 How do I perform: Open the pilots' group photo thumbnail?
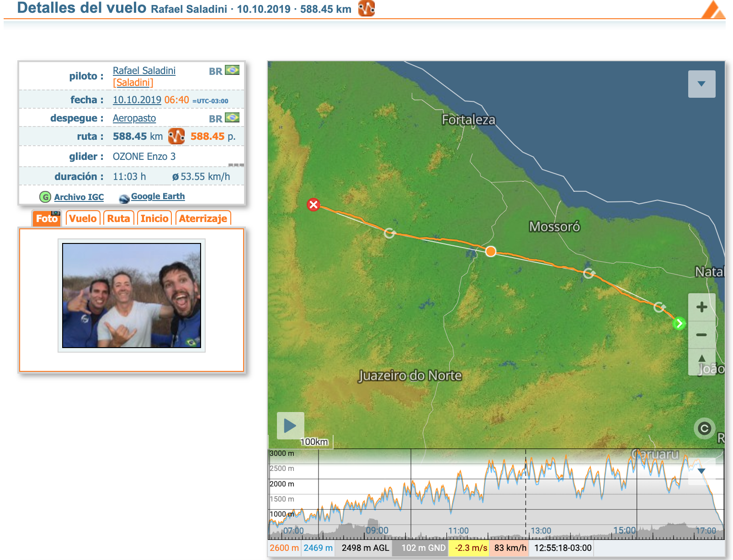pos(132,296)
